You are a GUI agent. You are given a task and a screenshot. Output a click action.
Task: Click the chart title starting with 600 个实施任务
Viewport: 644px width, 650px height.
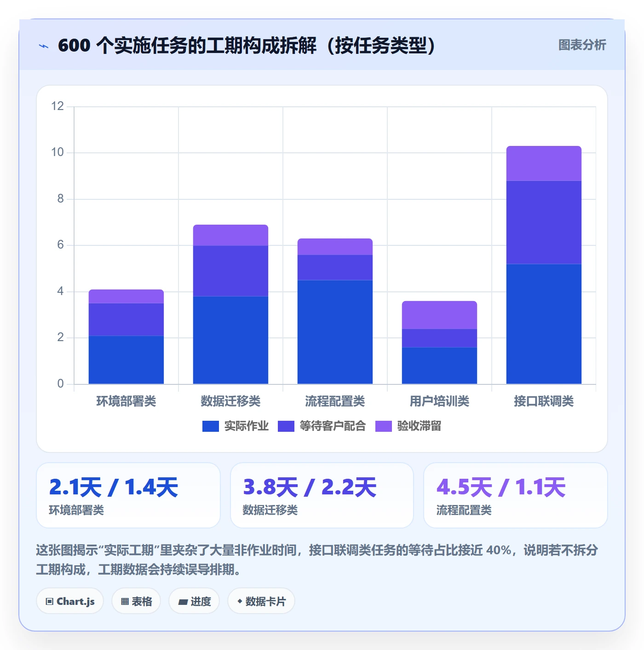[x=247, y=46]
